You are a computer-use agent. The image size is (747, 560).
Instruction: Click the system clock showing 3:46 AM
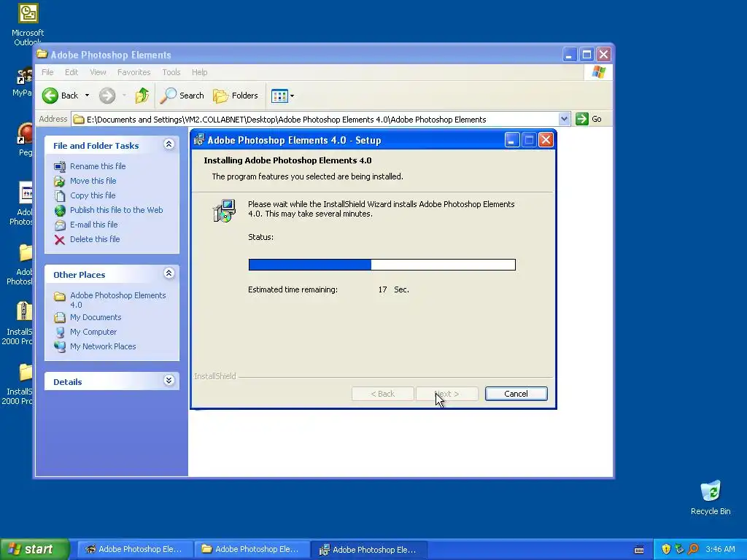[720, 549]
